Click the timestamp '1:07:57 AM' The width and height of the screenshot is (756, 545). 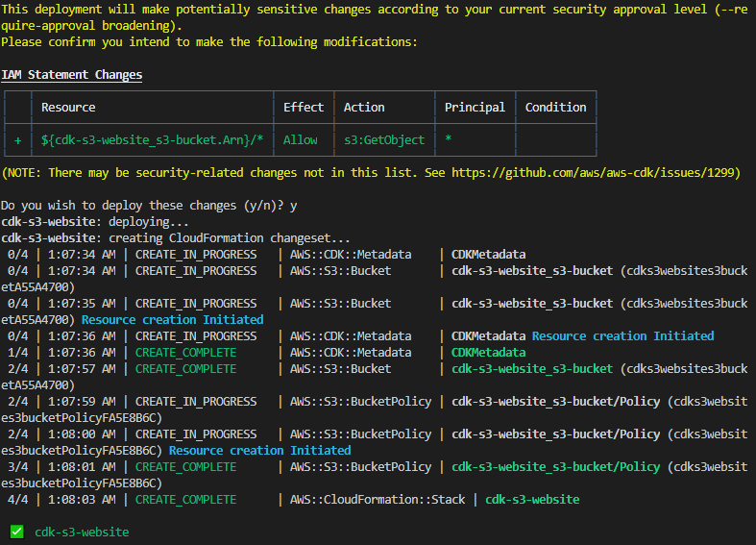(x=82, y=369)
